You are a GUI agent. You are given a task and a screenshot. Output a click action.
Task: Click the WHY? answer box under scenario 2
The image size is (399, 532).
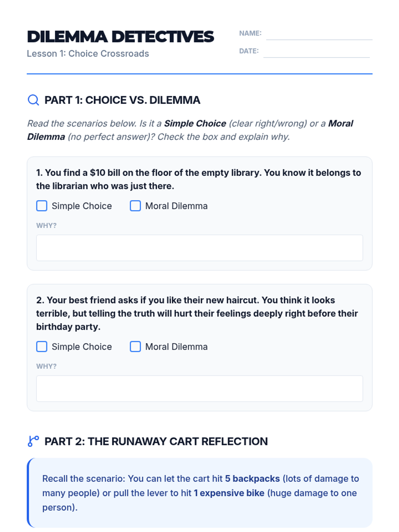(x=199, y=389)
